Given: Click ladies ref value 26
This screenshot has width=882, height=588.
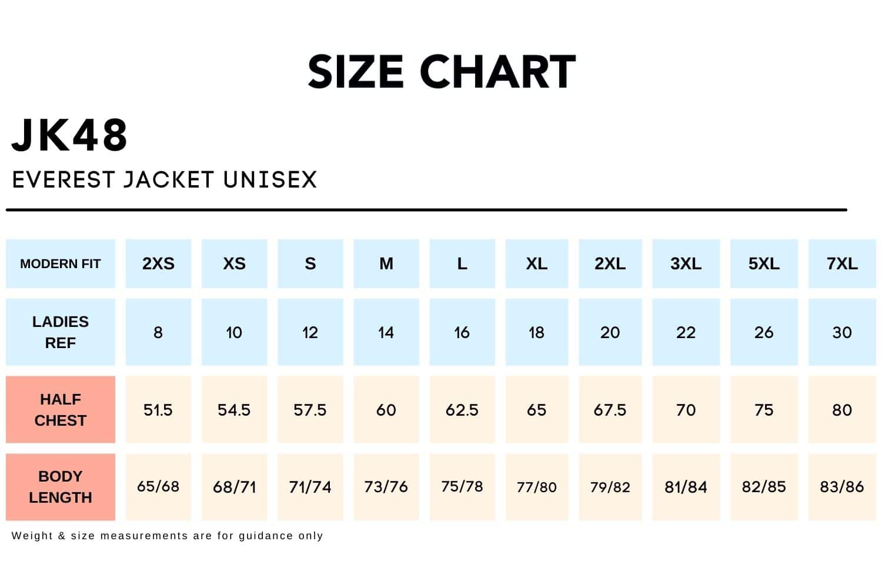Looking at the screenshot, I should tap(764, 333).
